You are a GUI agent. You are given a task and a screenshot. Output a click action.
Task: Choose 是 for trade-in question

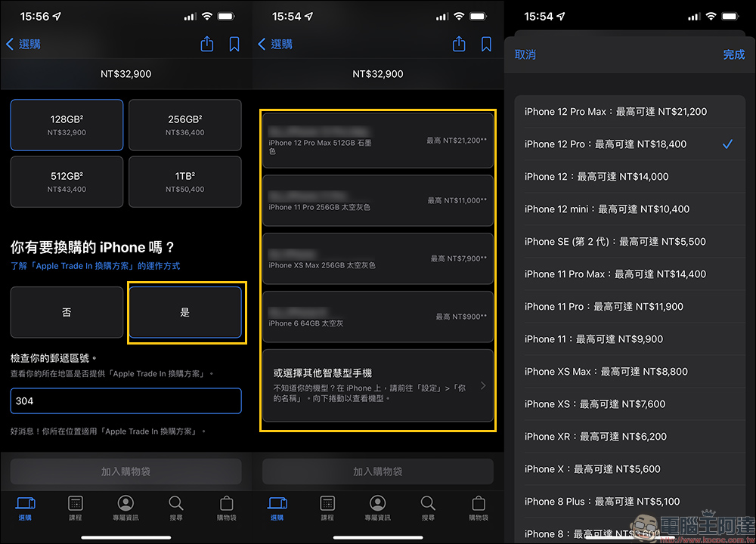tap(185, 312)
